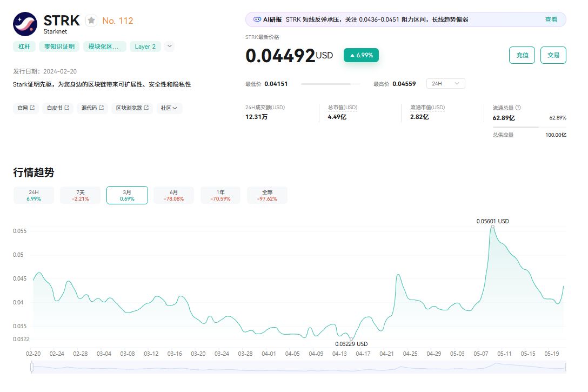The height and width of the screenshot is (392, 588).
Task: Click the 最低价 0.04151 value
Action: pos(276,84)
